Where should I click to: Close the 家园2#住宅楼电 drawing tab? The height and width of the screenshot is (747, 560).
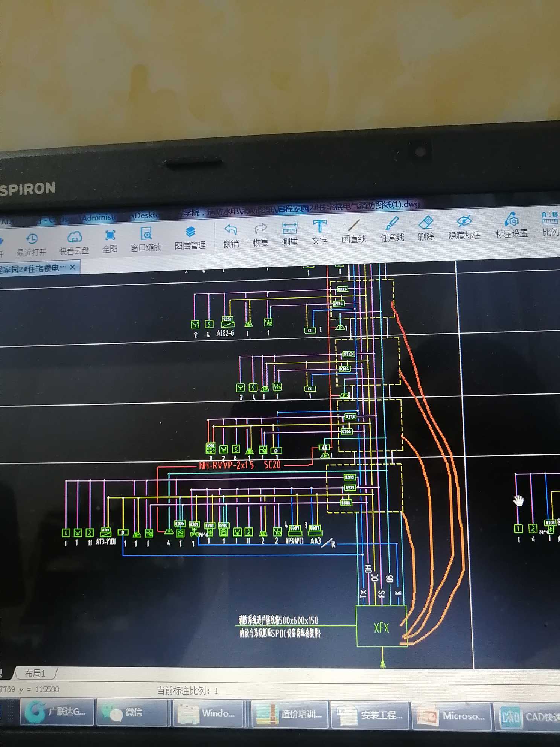tap(73, 267)
